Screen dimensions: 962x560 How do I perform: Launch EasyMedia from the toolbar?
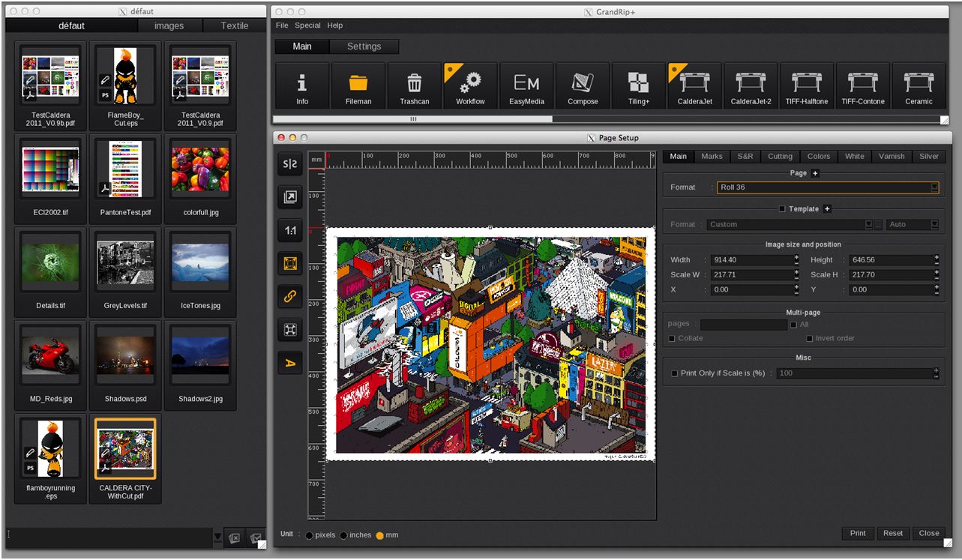coord(526,85)
